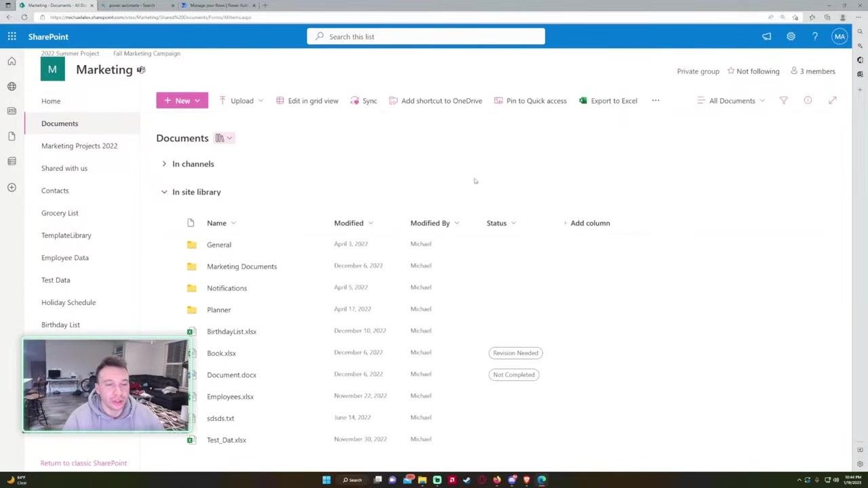Image resolution: width=868 pixels, height=488 pixels.
Task: Open the My sites globe icon
Action: pyautogui.click(x=12, y=87)
